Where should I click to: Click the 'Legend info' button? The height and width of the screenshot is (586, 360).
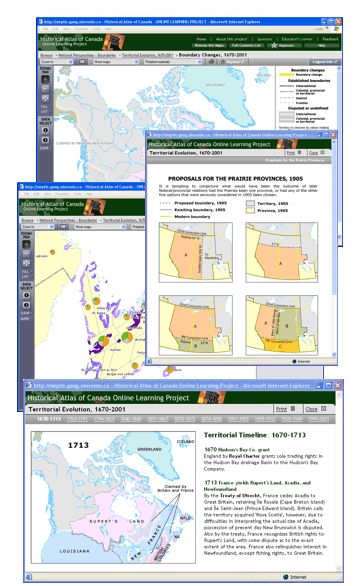click(324, 62)
